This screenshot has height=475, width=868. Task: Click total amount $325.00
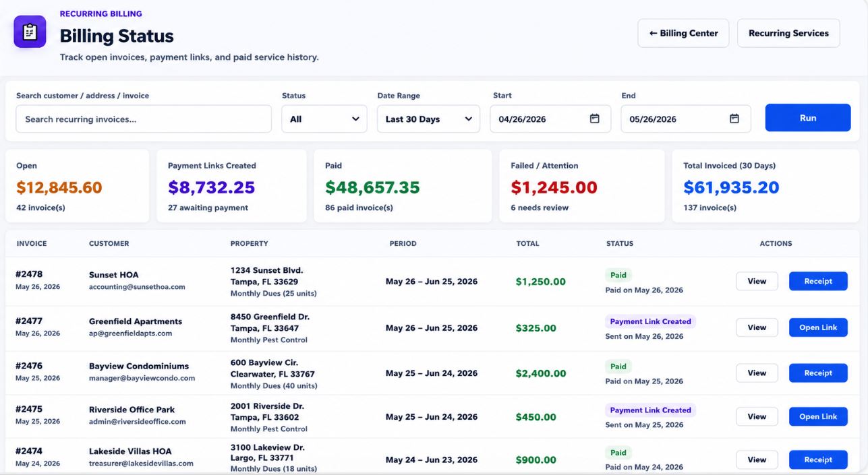pos(536,328)
